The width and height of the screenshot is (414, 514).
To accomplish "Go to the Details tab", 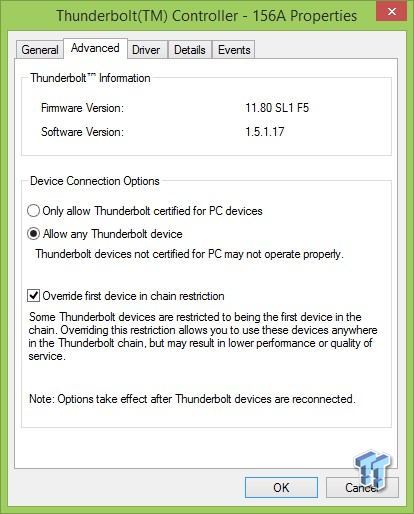I will coord(190,50).
